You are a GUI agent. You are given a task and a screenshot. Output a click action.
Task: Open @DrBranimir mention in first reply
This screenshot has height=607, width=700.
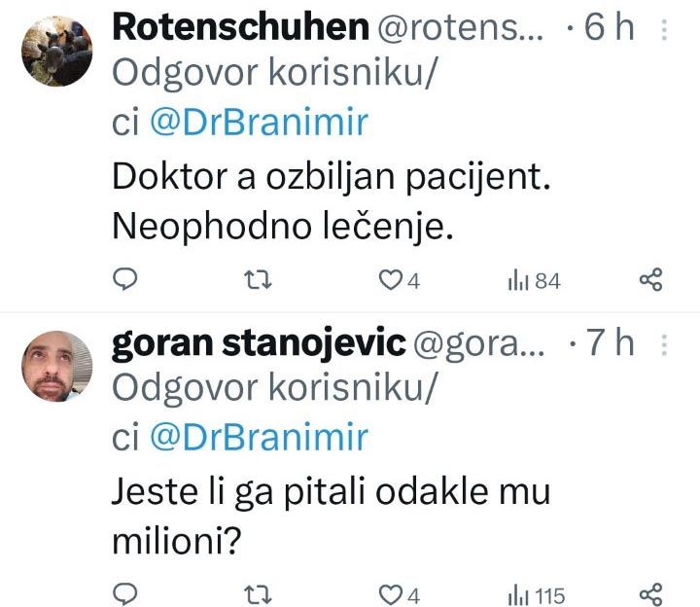[x=259, y=122]
